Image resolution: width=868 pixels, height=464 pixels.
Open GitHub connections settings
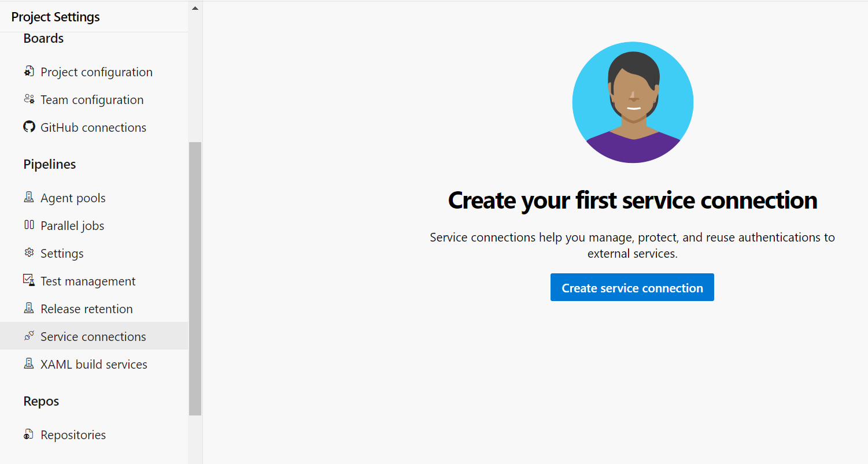click(x=93, y=128)
